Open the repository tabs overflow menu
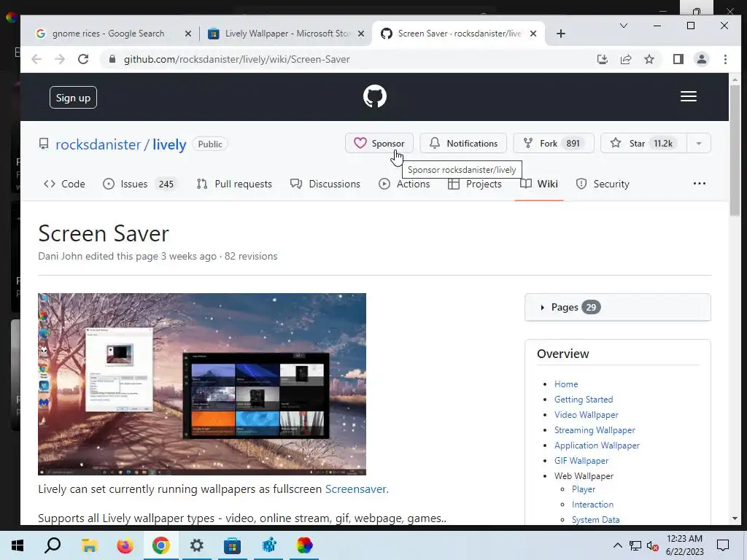This screenshot has height=560, width=747. pos(699,183)
